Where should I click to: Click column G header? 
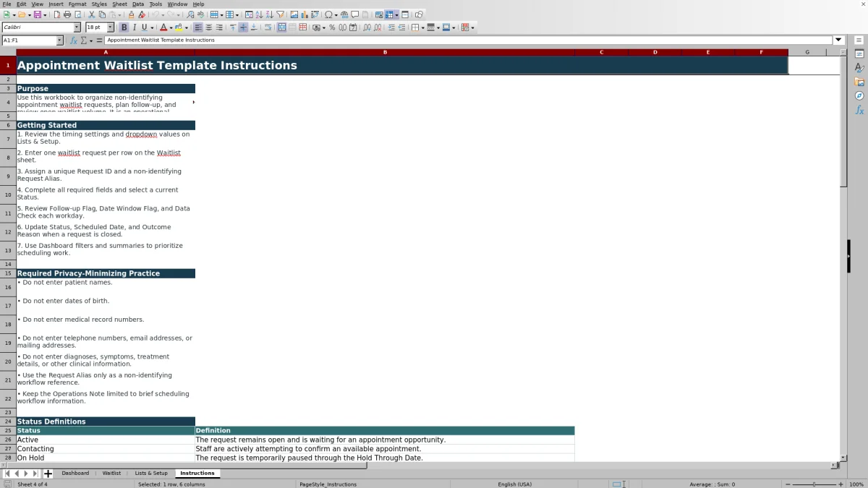(808, 52)
